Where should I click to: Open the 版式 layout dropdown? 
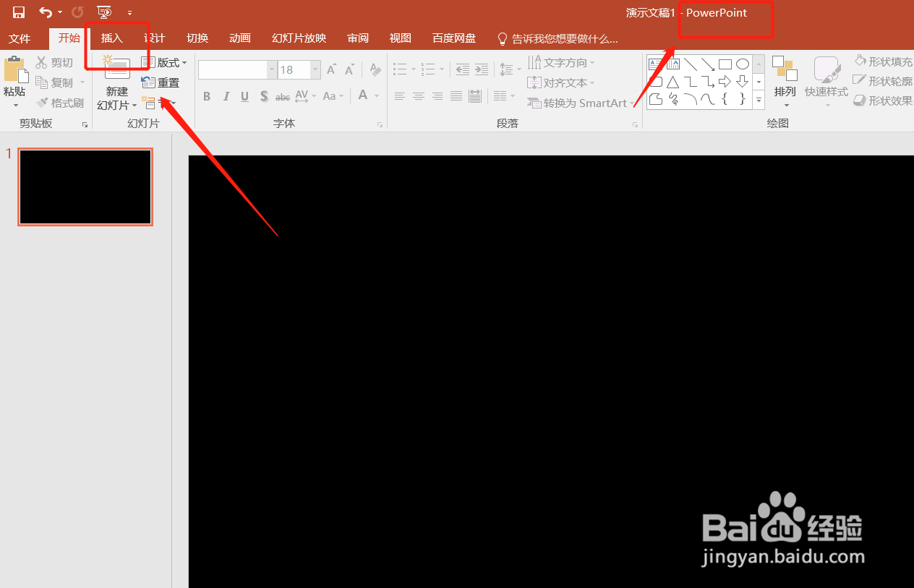164,63
